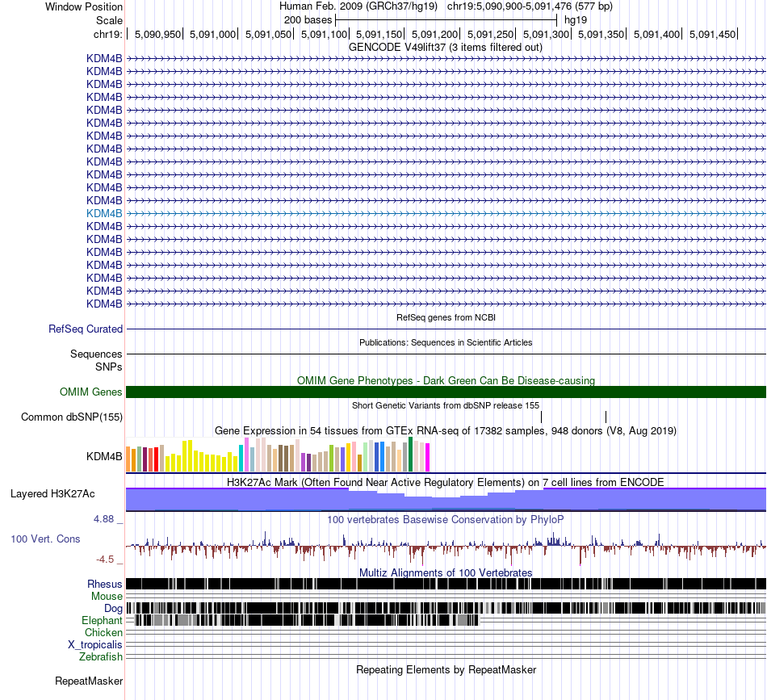Open Publications: Sequences in Scientific Articles title

(x=446, y=342)
